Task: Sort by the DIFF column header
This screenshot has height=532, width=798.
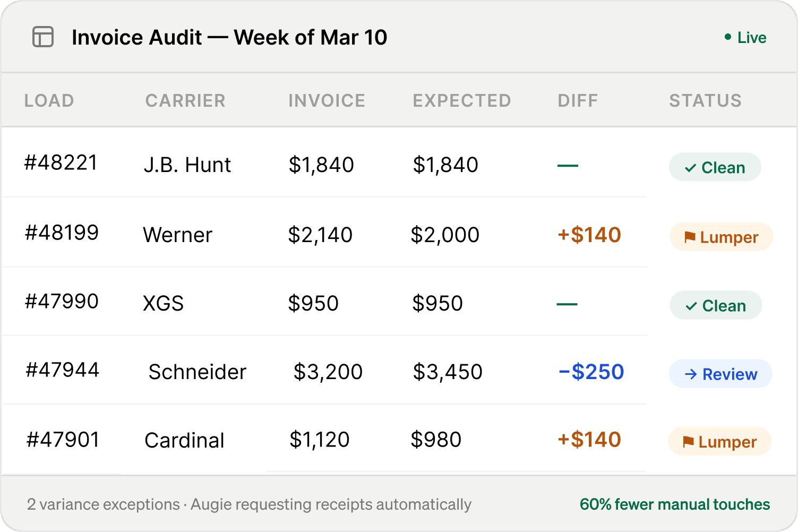Action: click(578, 100)
